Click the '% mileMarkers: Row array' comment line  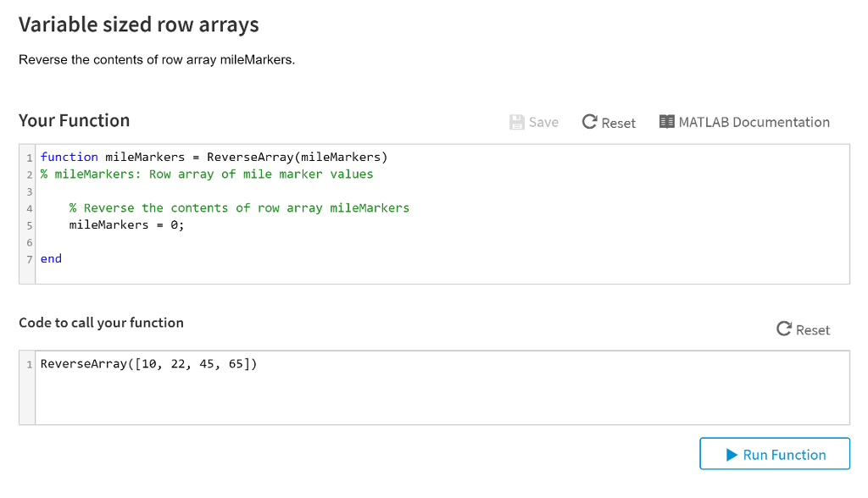[207, 174]
